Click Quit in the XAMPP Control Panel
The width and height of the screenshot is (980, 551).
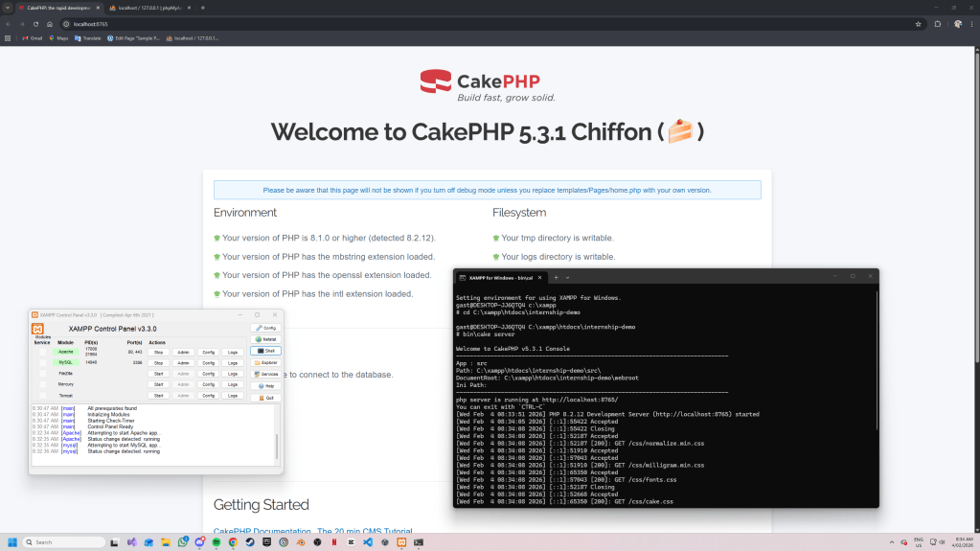point(265,398)
